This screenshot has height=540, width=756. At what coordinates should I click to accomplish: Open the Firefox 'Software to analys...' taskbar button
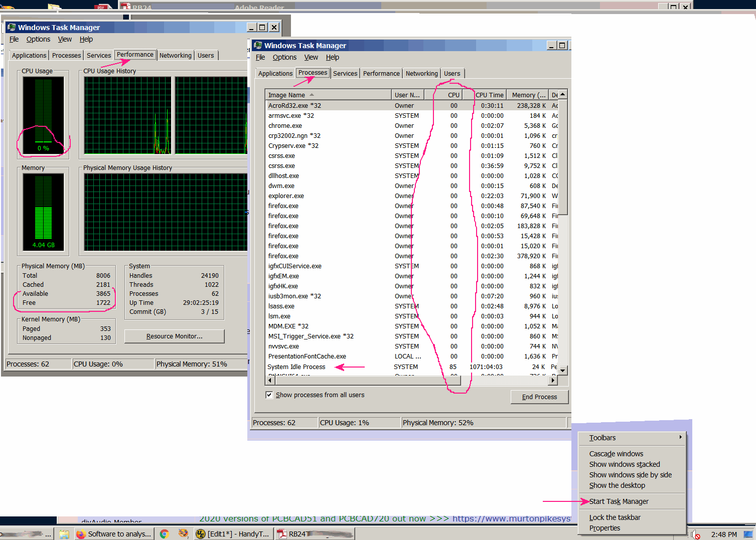(x=114, y=534)
